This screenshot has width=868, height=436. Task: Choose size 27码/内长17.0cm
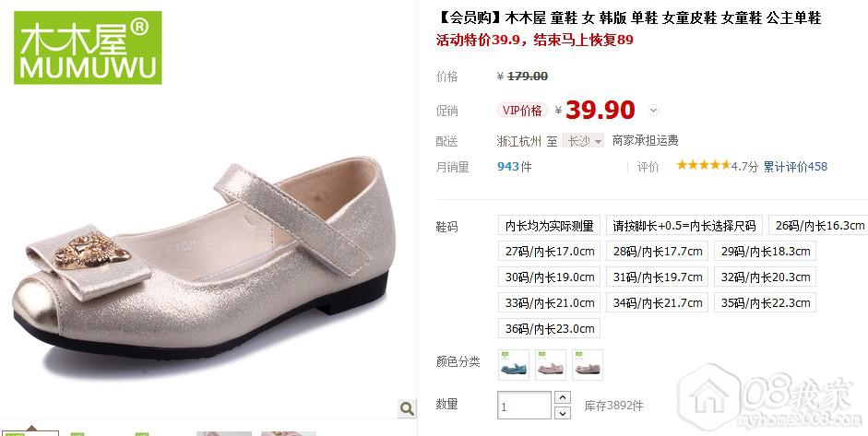point(549,252)
